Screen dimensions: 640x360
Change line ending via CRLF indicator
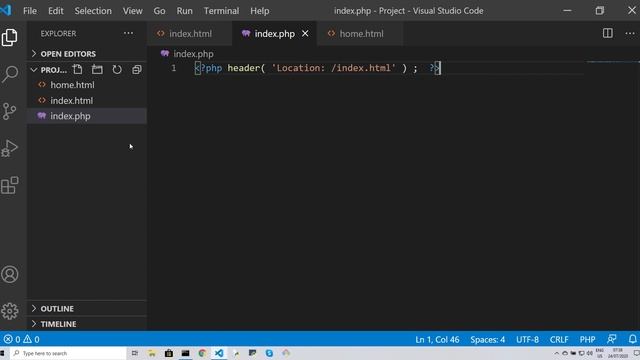[559, 339]
